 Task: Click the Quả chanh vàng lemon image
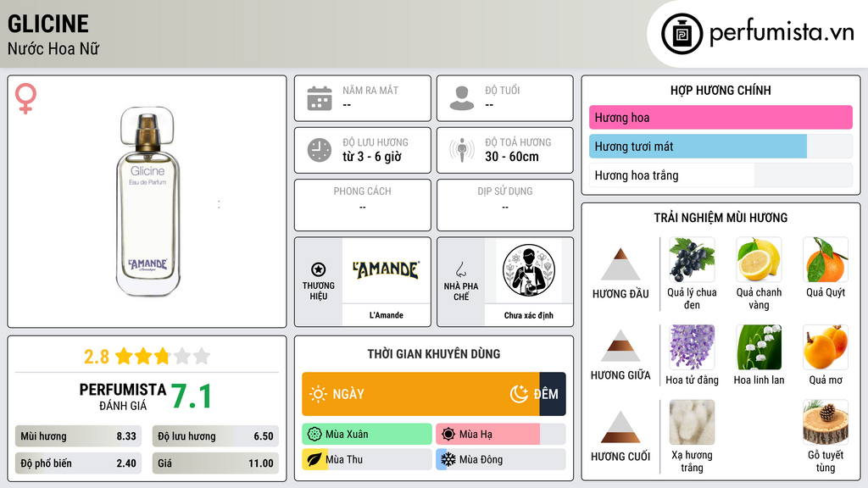click(759, 259)
